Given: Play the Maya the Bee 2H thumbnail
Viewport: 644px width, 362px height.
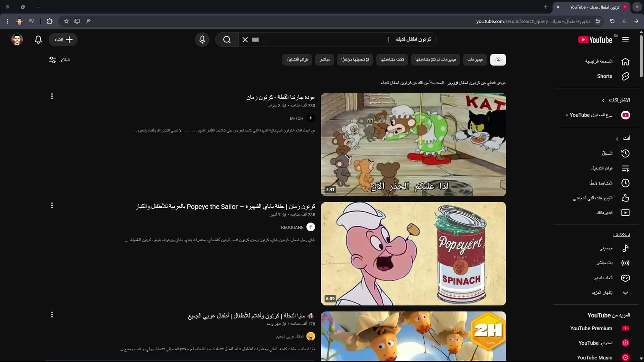Looking at the screenshot, I should [x=414, y=337].
